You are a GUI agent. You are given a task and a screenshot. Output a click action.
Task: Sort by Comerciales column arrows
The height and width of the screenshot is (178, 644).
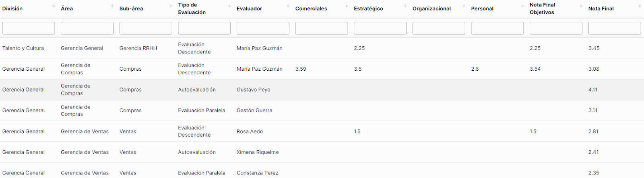(x=347, y=6)
